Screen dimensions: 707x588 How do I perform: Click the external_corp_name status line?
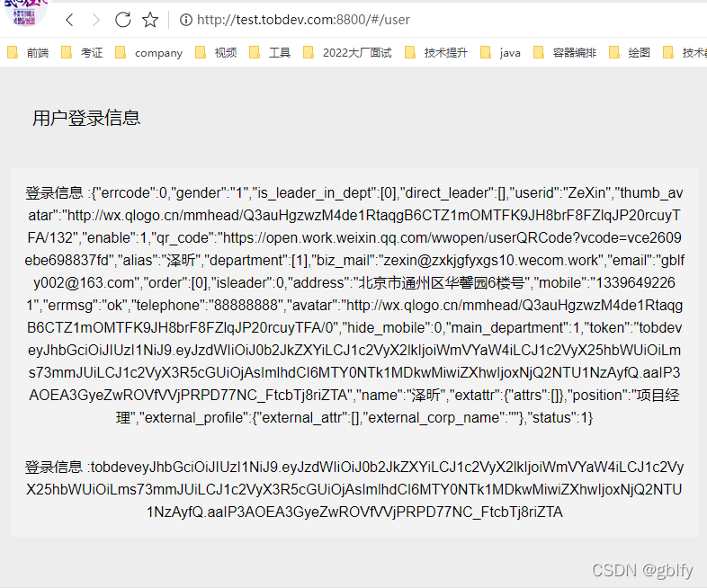pos(354,418)
